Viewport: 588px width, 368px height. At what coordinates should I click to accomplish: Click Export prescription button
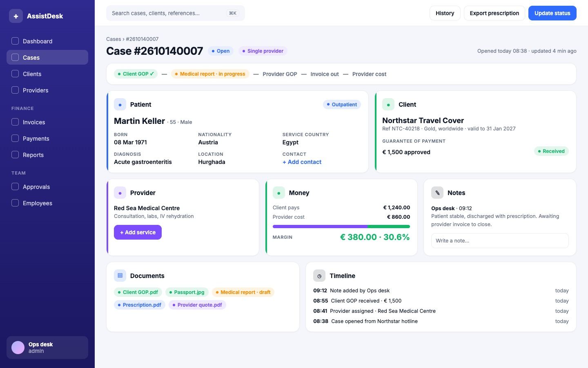494,13
